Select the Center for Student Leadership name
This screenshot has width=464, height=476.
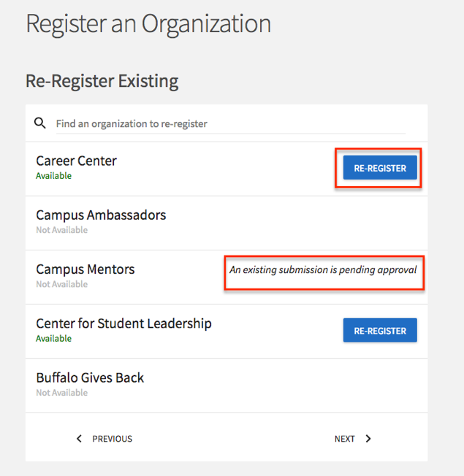[123, 323]
